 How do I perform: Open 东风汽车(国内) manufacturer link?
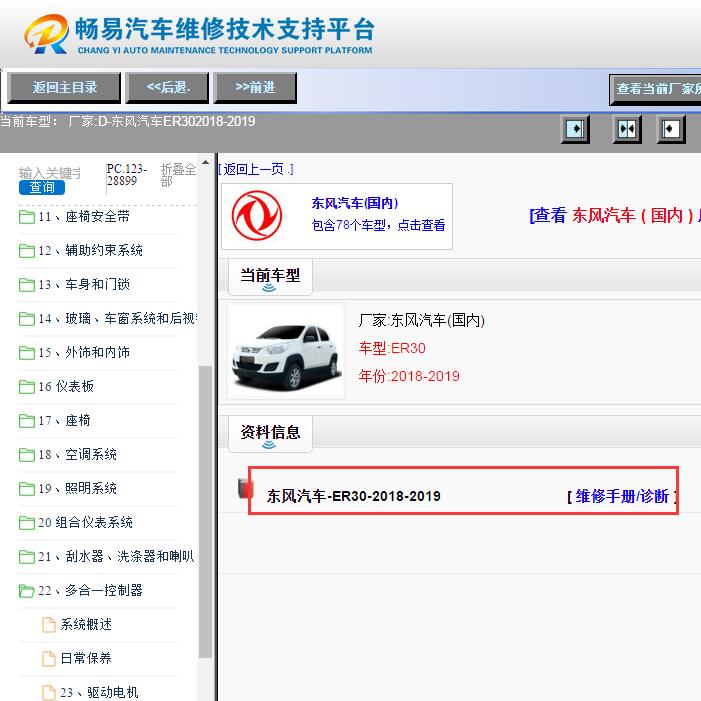tap(355, 203)
